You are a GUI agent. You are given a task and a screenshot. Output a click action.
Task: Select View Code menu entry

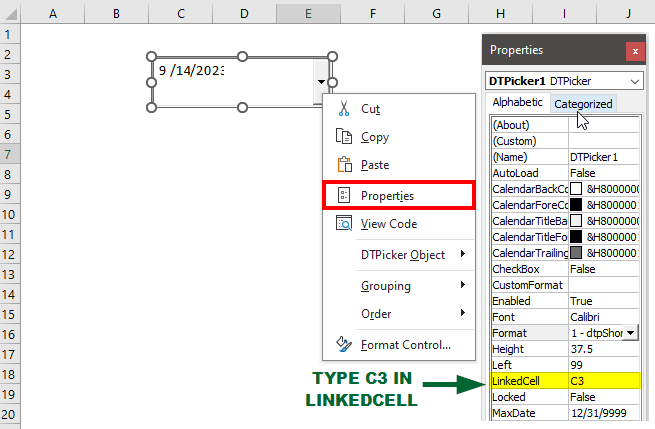(x=399, y=223)
